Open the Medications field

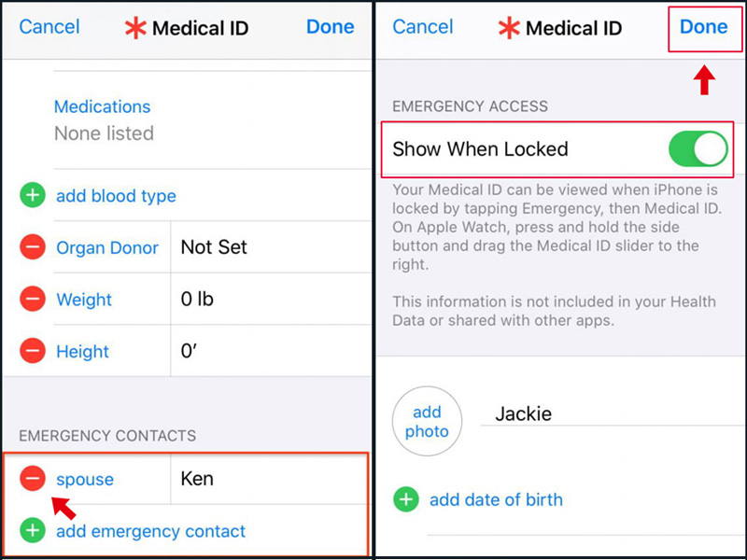(212, 120)
